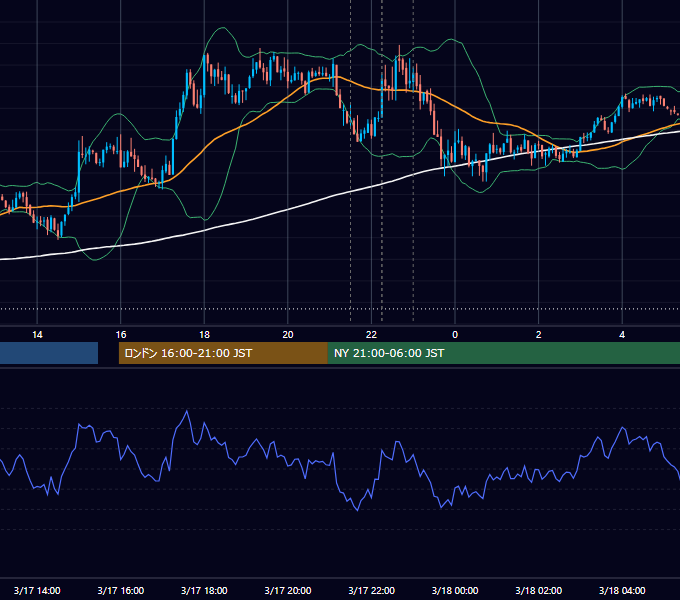680x600 pixels.
Task: Click the NY 21:00-06:00 JST session bar
Action: coord(503,353)
